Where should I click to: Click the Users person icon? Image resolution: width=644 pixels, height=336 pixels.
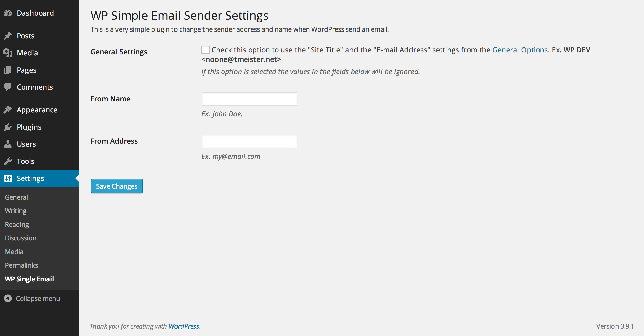8,144
